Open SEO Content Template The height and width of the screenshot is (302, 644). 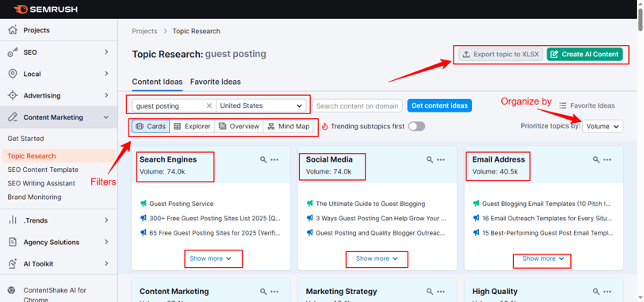coord(43,170)
